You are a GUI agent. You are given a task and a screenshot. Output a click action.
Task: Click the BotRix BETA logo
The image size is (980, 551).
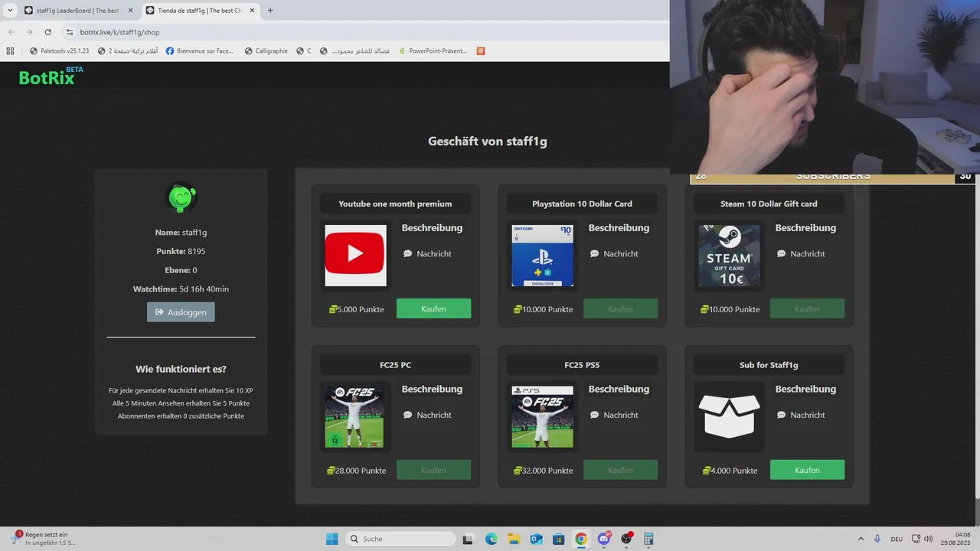[51, 75]
